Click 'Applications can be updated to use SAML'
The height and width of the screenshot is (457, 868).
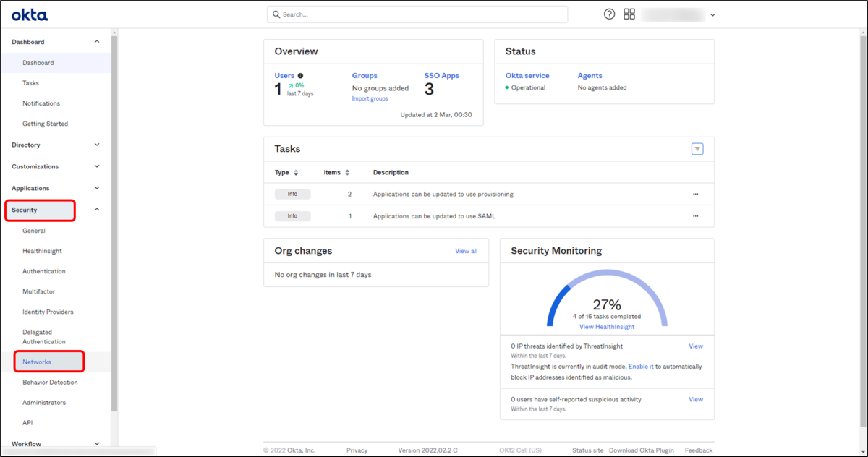point(434,216)
